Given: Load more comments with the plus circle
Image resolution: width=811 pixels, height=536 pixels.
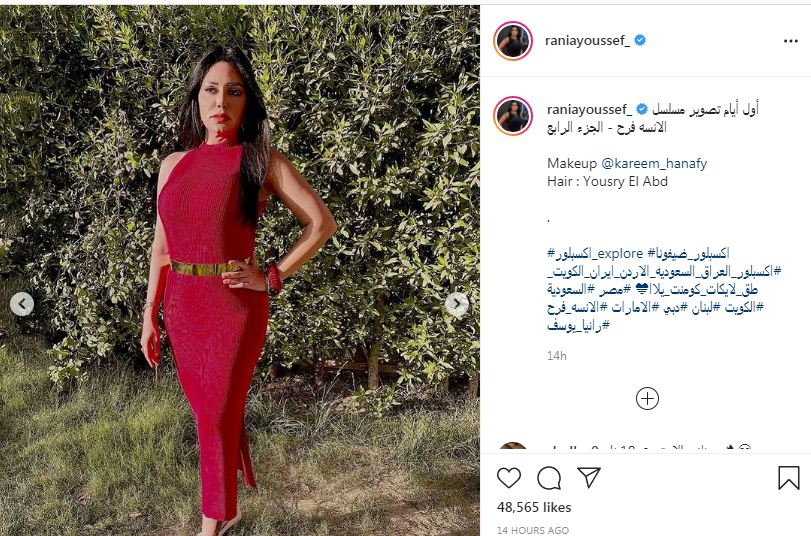Looking at the screenshot, I should click(x=647, y=399).
